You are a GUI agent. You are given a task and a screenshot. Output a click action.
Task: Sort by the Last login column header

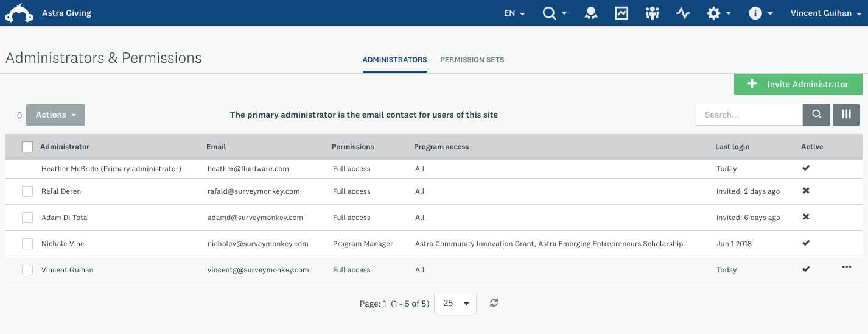click(x=732, y=147)
